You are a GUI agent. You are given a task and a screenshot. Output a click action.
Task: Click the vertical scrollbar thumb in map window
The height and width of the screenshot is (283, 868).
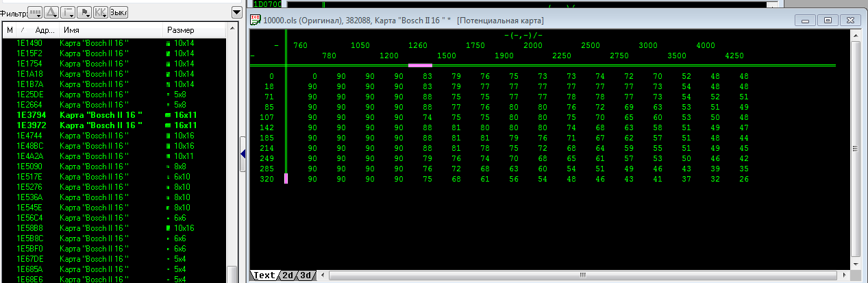coord(855,149)
